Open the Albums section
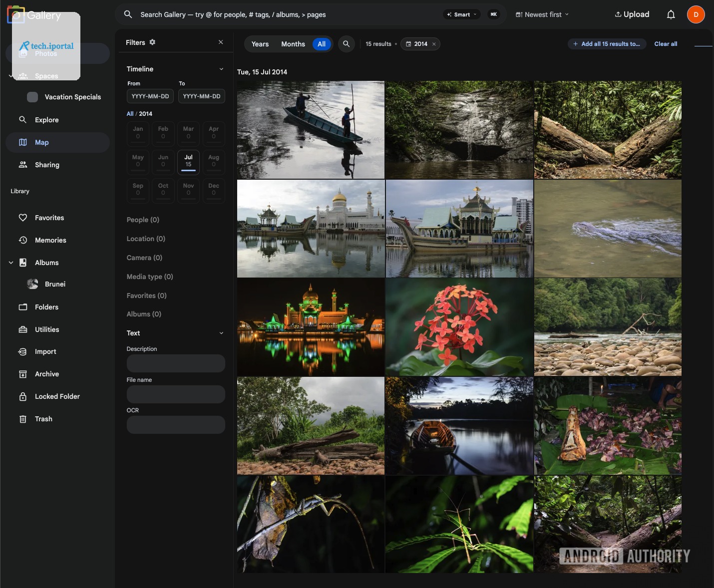714x588 pixels. tap(46, 263)
